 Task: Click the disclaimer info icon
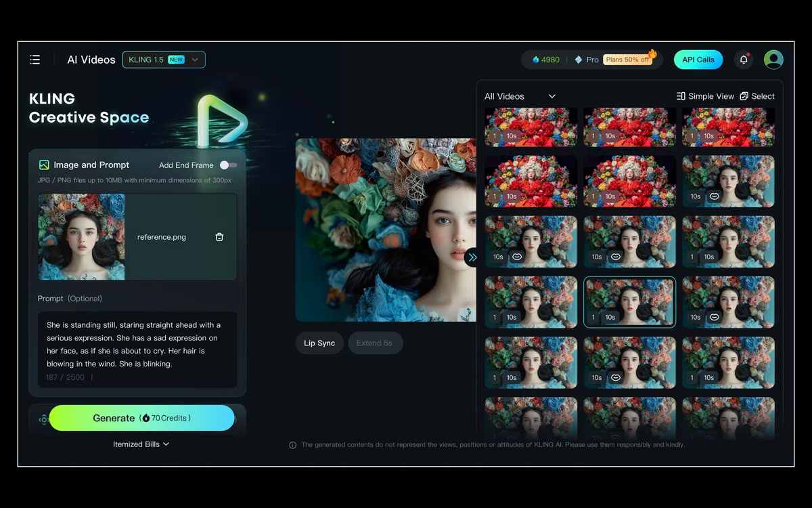click(293, 445)
